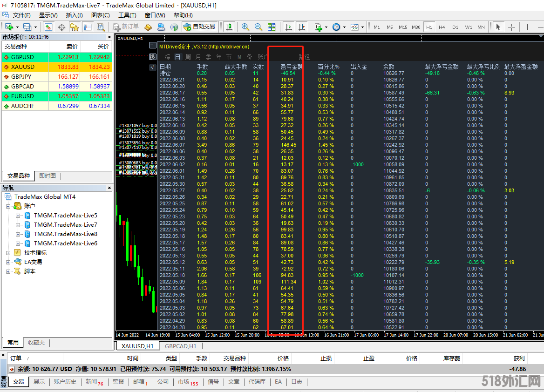
Task: Select the 年 yearly statistics tab
Action: (218, 57)
